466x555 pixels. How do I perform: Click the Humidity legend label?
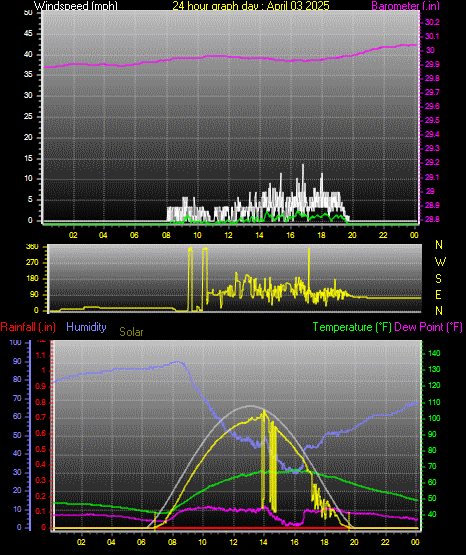tap(86, 327)
